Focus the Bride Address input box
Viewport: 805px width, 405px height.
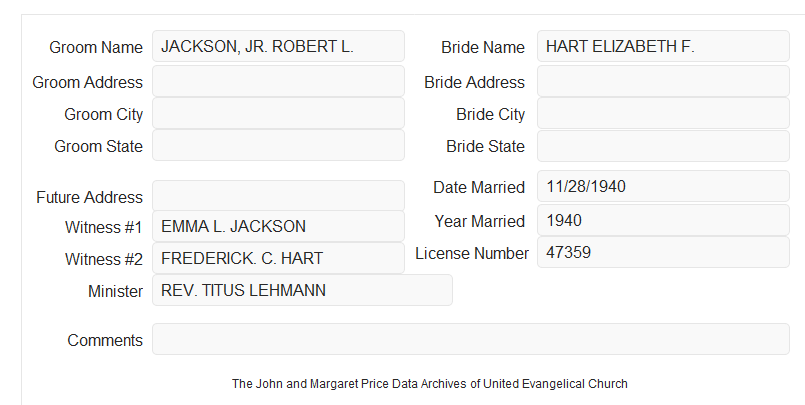[663, 81]
